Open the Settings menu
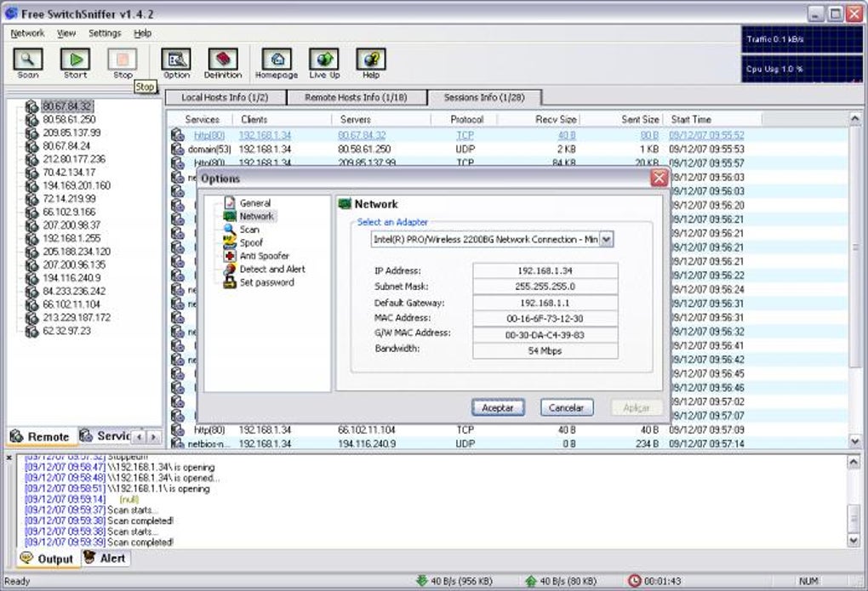868x591 pixels. tap(105, 33)
